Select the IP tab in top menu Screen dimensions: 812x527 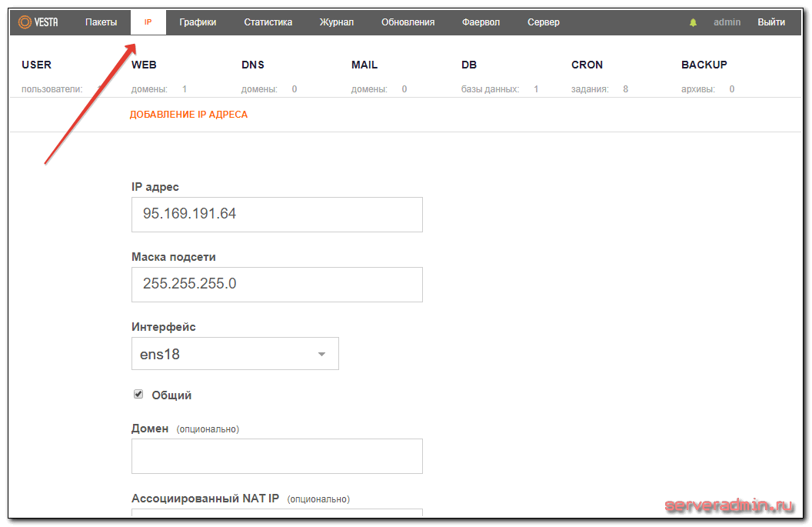tap(148, 22)
